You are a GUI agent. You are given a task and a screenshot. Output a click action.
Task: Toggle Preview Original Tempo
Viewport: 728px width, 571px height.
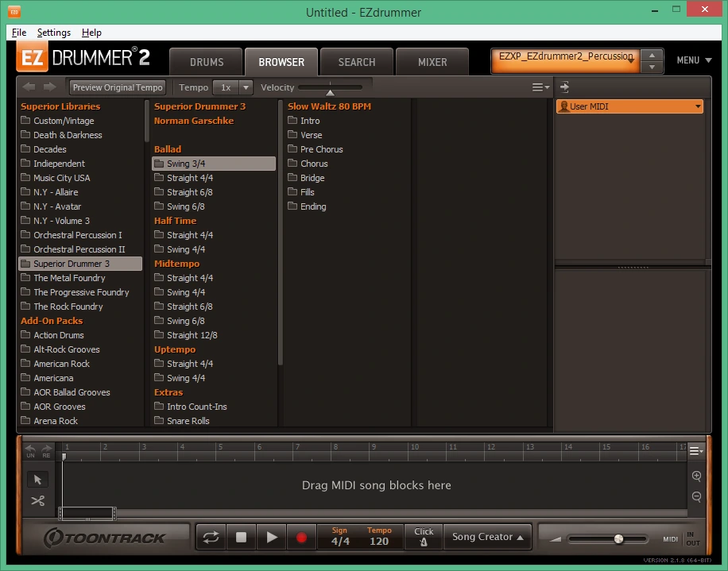pos(118,87)
